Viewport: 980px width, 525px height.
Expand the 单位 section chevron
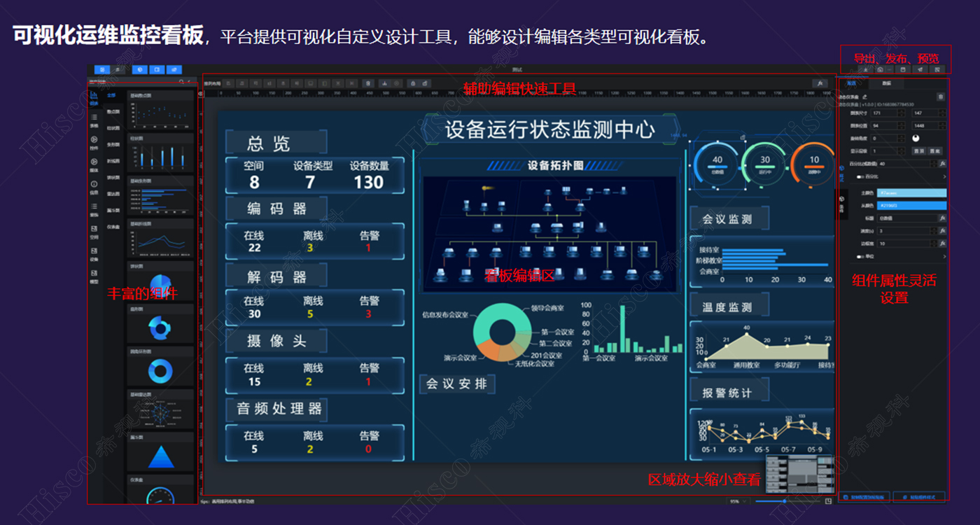click(x=943, y=256)
